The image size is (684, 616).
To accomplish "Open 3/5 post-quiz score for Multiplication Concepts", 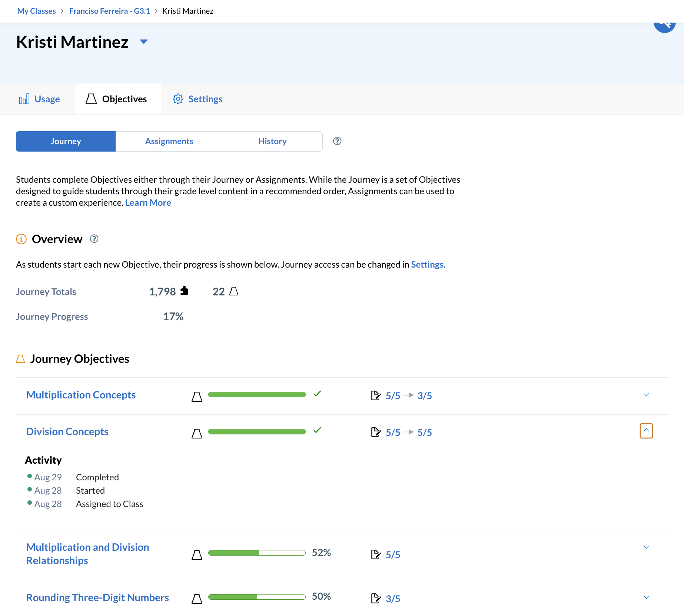I will click(x=425, y=396).
